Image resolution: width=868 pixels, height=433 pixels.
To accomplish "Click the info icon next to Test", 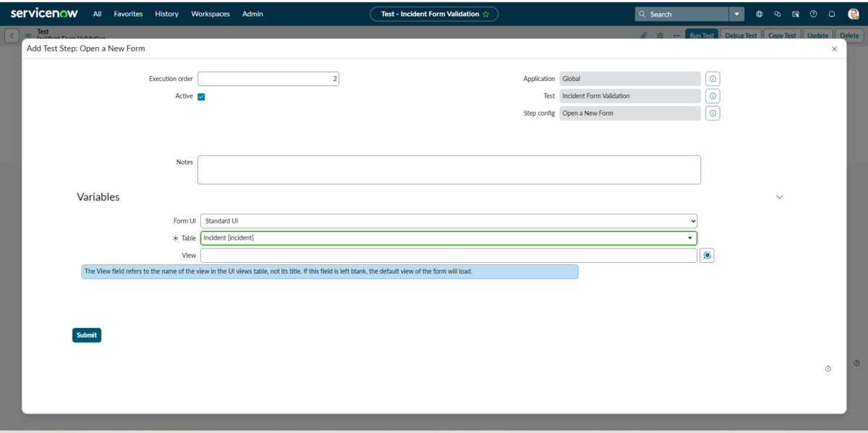I will click(x=712, y=96).
